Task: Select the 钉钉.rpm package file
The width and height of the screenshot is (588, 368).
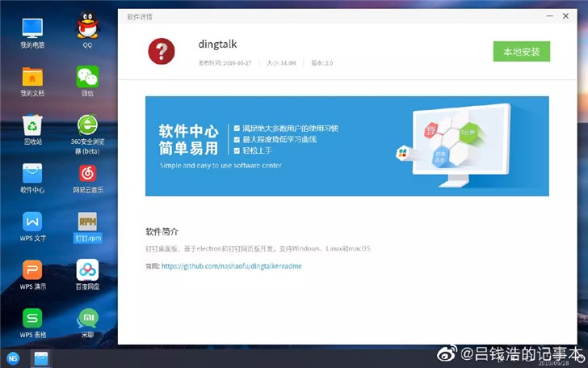Action: [87, 222]
